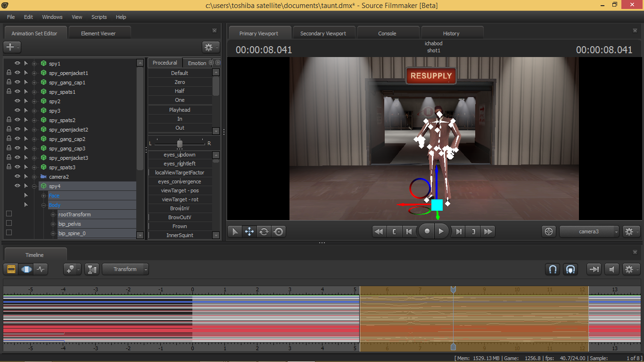Expand the spy_spats2 tree node
The width and height of the screenshot is (644, 362).
(x=34, y=120)
